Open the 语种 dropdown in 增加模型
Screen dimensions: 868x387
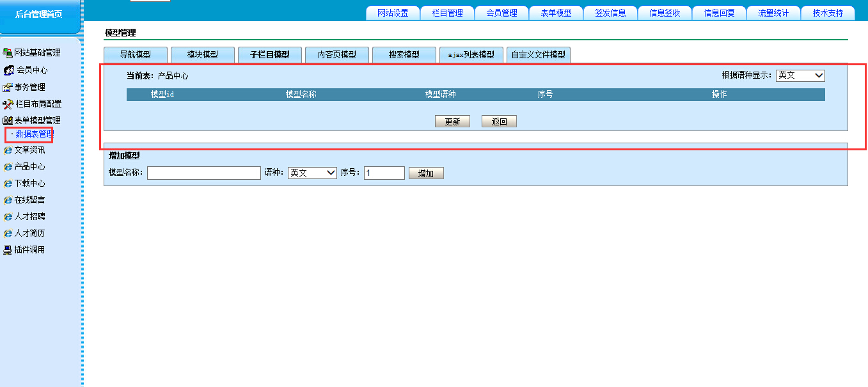(312, 173)
